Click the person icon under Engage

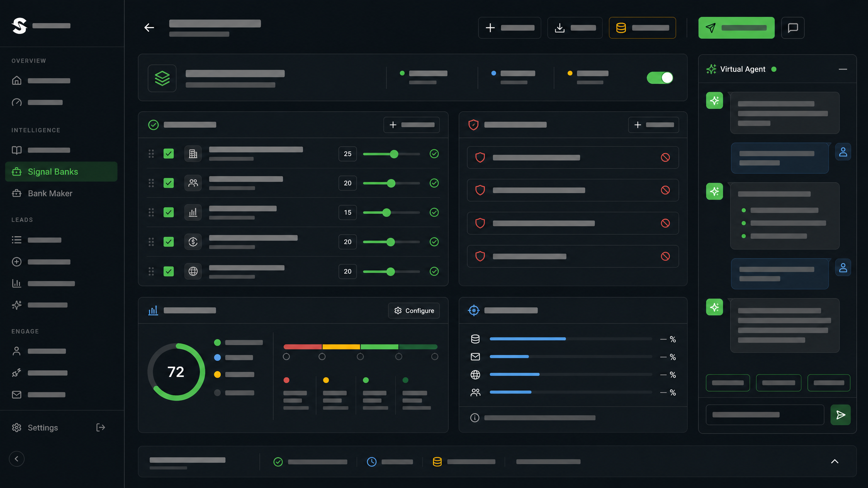coord(17,351)
